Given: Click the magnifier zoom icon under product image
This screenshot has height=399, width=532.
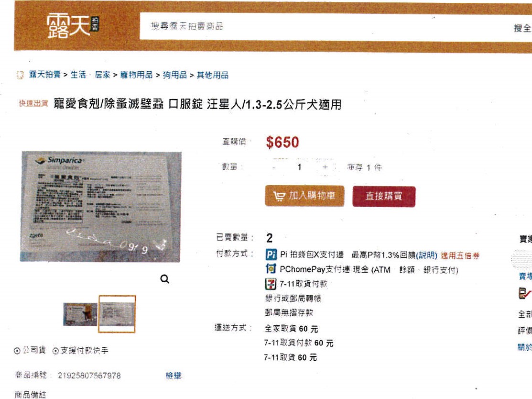Looking at the screenshot, I should click(165, 279).
